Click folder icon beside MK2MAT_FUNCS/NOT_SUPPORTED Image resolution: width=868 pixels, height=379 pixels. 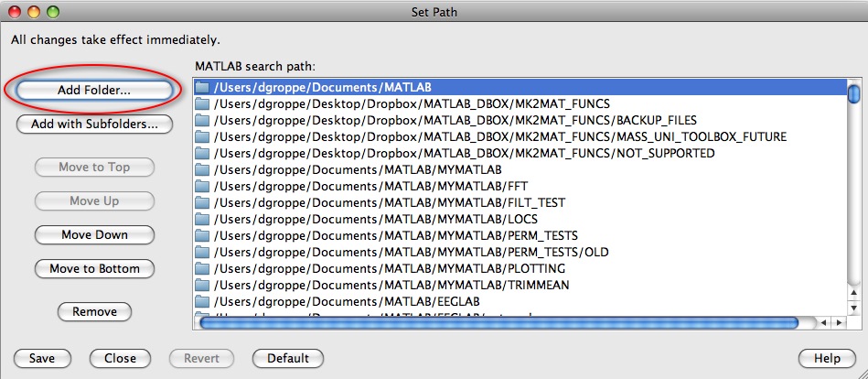pyautogui.click(x=202, y=154)
